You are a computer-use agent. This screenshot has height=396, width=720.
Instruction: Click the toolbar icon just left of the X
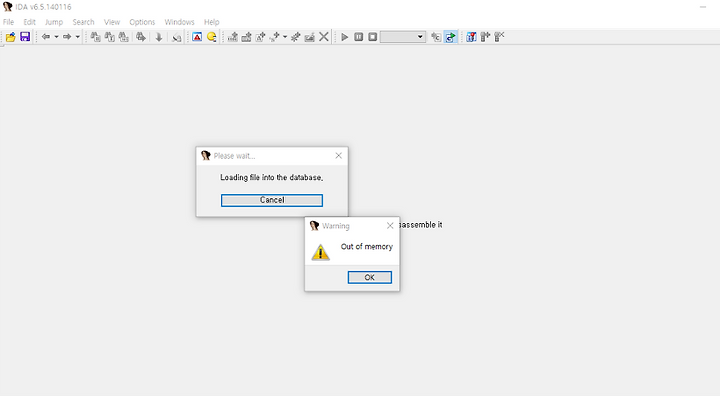click(x=309, y=37)
